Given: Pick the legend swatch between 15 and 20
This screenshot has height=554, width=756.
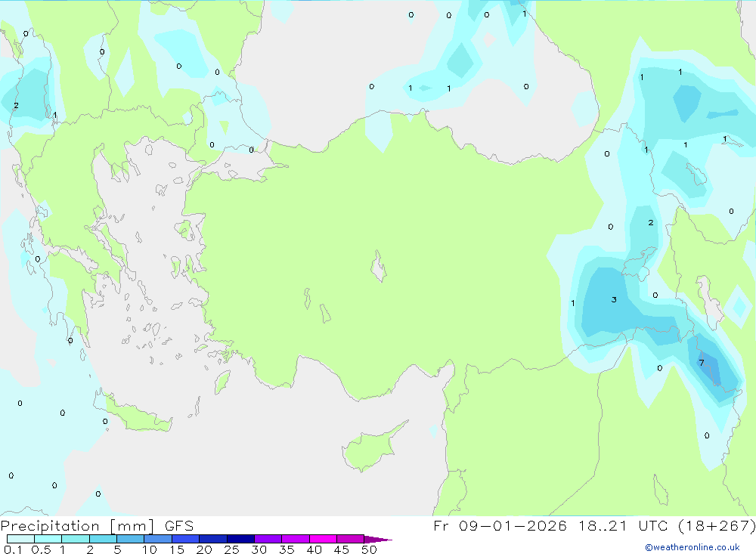Looking at the screenshot, I should pos(185,539).
